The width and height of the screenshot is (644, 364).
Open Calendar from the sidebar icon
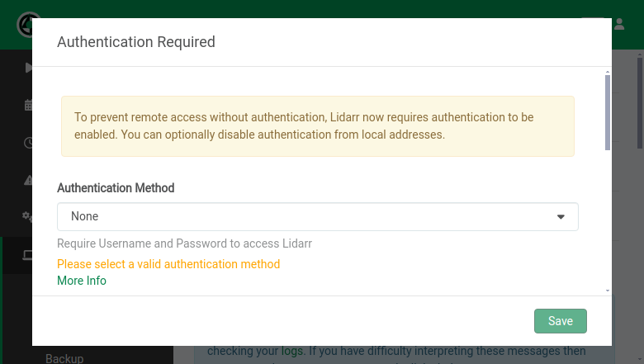click(x=28, y=105)
